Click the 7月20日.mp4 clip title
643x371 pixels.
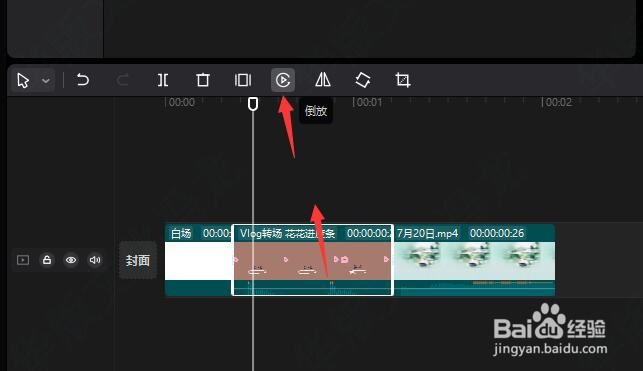pyautogui.click(x=427, y=233)
